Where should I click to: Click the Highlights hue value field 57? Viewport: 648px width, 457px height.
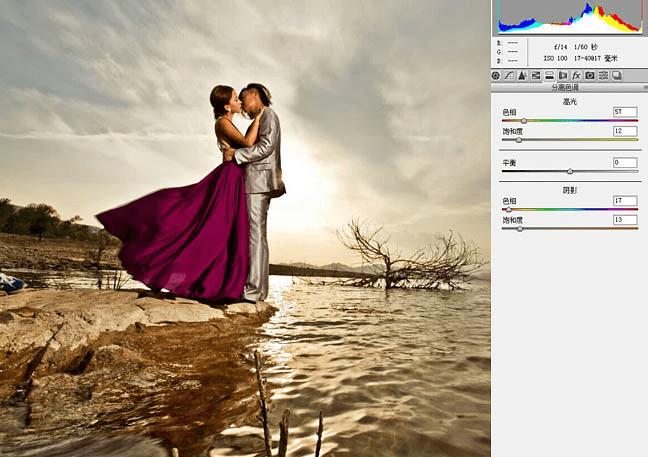(x=625, y=112)
